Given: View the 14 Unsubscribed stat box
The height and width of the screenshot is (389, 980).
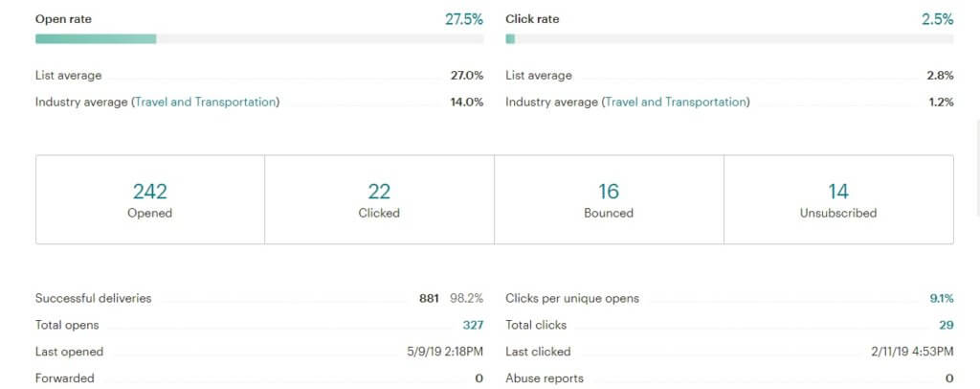Looking at the screenshot, I should 838,199.
